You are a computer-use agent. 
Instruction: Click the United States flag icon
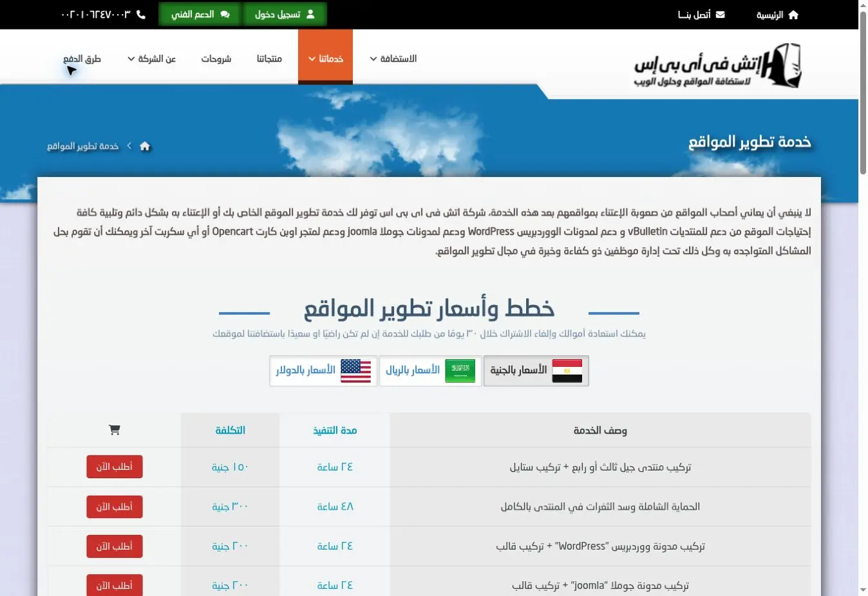pos(355,371)
